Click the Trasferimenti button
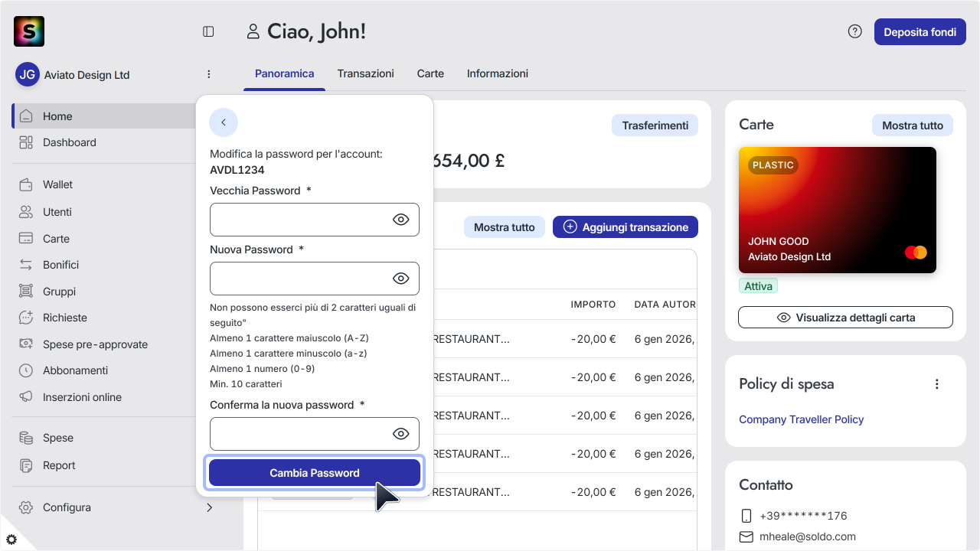The height and width of the screenshot is (551, 980). [x=655, y=126]
